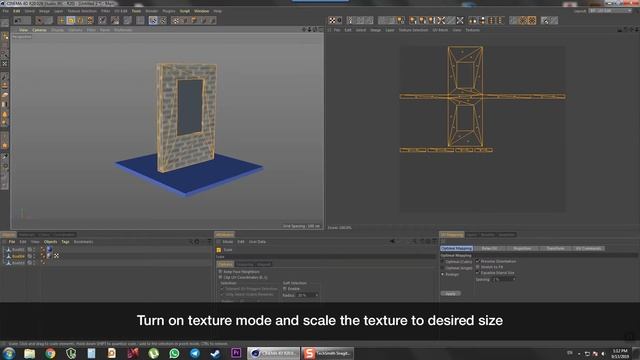
Task: Toggle Clip UV Coordinates checkbox
Action: pyautogui.click(x=220, y=277)
